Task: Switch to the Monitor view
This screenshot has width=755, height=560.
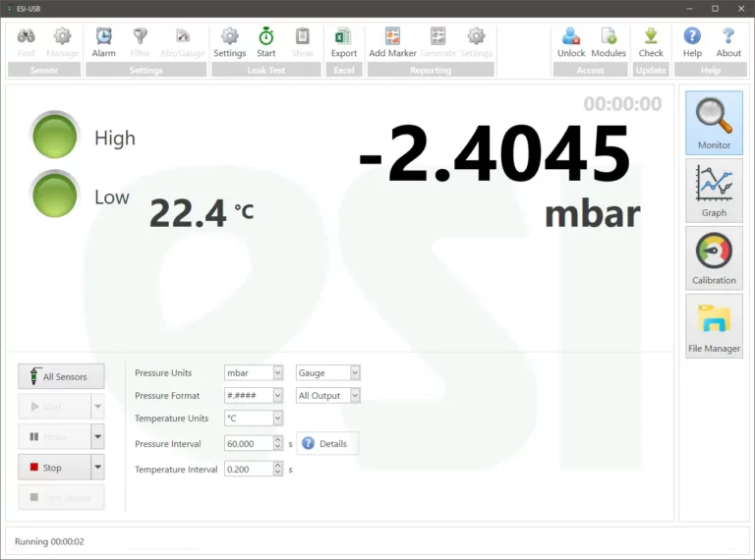Action: (x=714, y=123)
